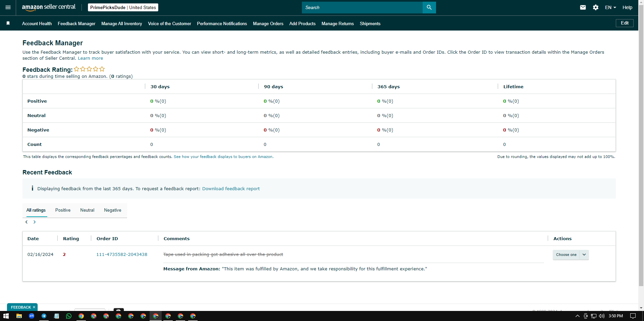The image size is (644, 321).
Task: Open Notepad from the taskbar
Action: pyautogui.click(x=56, y=316)
